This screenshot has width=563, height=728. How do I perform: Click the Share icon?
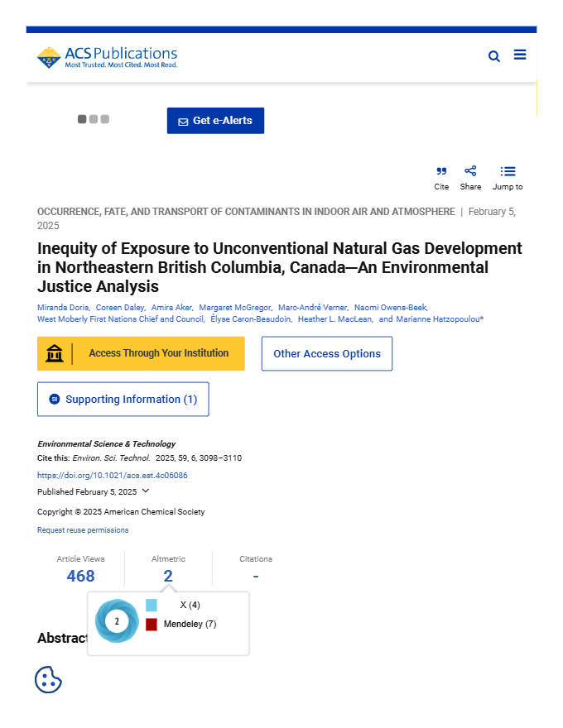tap(470, 171)
